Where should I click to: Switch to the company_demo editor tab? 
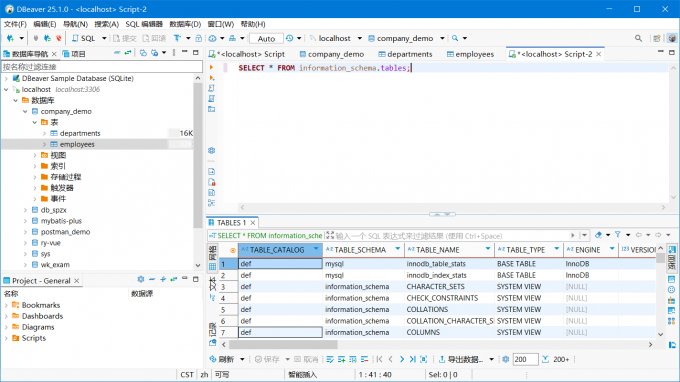pyautogui.click(x=331, y=54)
